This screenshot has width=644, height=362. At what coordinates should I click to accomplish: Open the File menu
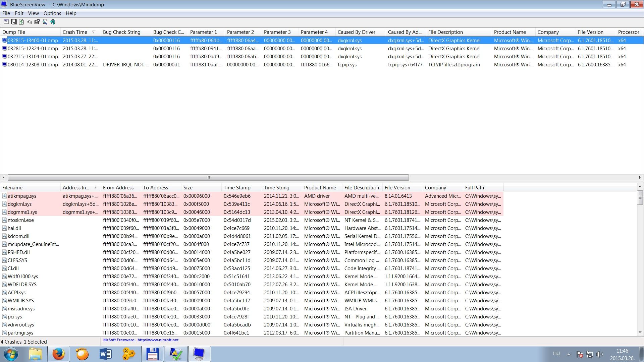[6, 13]
